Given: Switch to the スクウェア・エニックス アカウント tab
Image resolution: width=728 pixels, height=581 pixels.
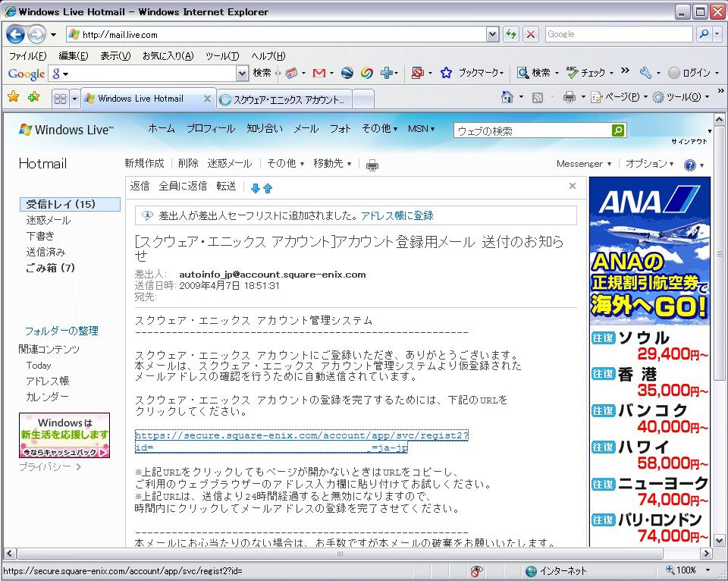Looking at the screenshot, I should (x=284, y=99).
